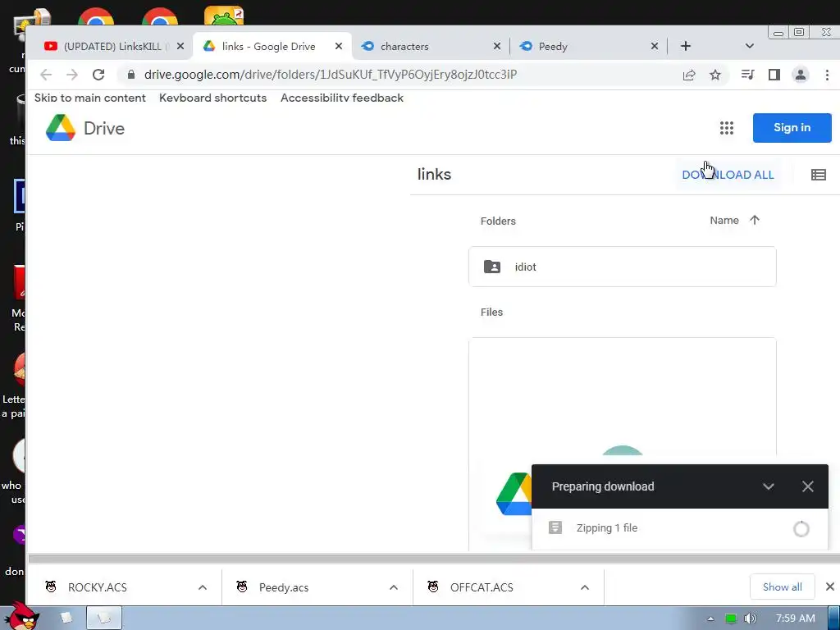
Task: Toggle the browser side panel
Action: click(x=774, y=75)
